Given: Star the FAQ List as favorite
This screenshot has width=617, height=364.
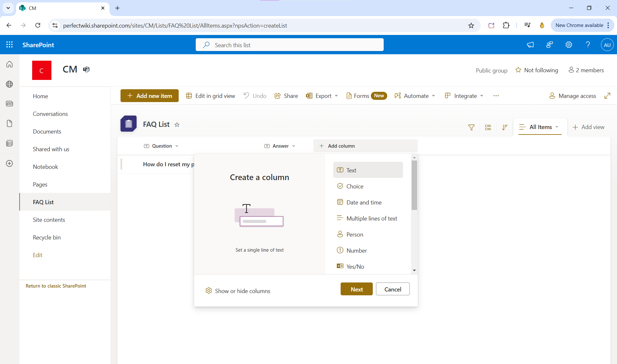Looking at the screenshot, I should point(177,125).
